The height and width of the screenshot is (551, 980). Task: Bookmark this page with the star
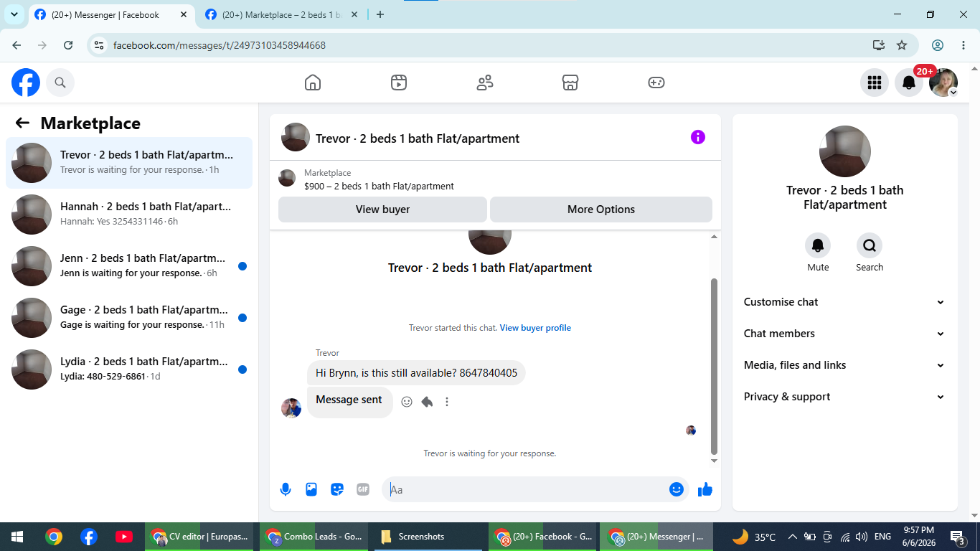point(902,45)
